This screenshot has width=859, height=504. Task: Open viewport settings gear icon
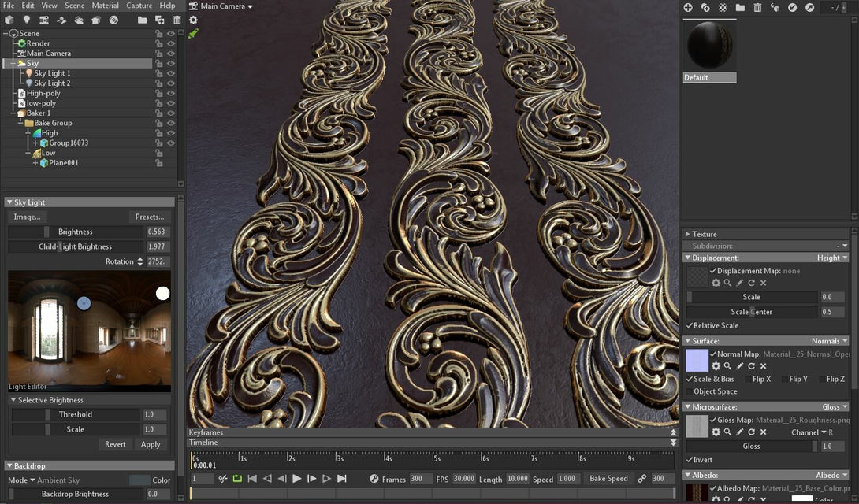193,20
